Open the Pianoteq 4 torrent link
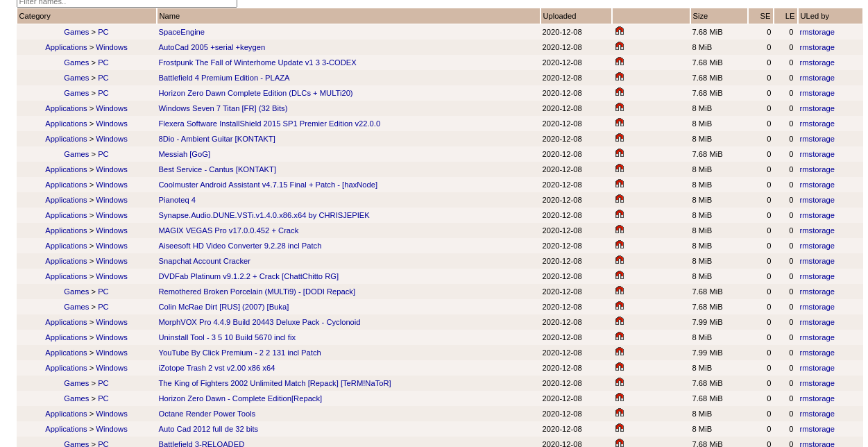Image resolution: width=868 pixels, height=447 pixels. (177, 200)
